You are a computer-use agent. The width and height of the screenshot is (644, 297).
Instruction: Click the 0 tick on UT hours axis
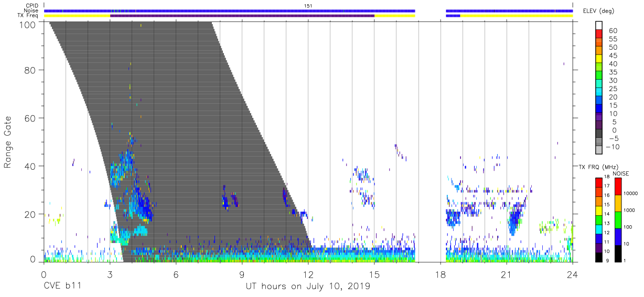point(44,274)
